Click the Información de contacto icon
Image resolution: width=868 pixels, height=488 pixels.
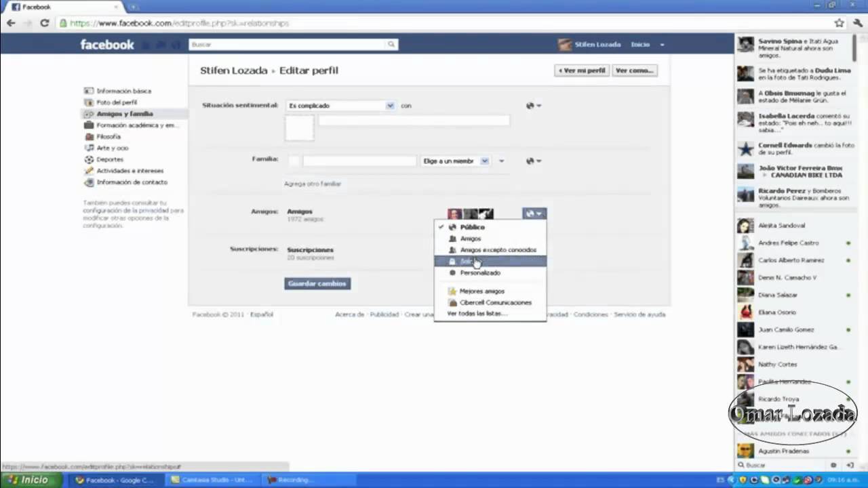(89, 182)
